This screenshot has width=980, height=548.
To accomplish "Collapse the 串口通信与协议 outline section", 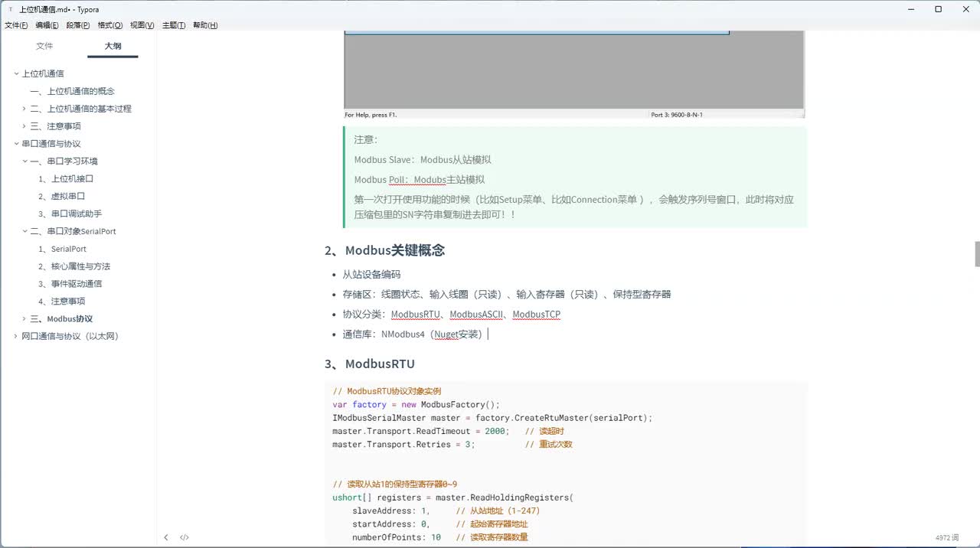I will [x=16, y=144].
